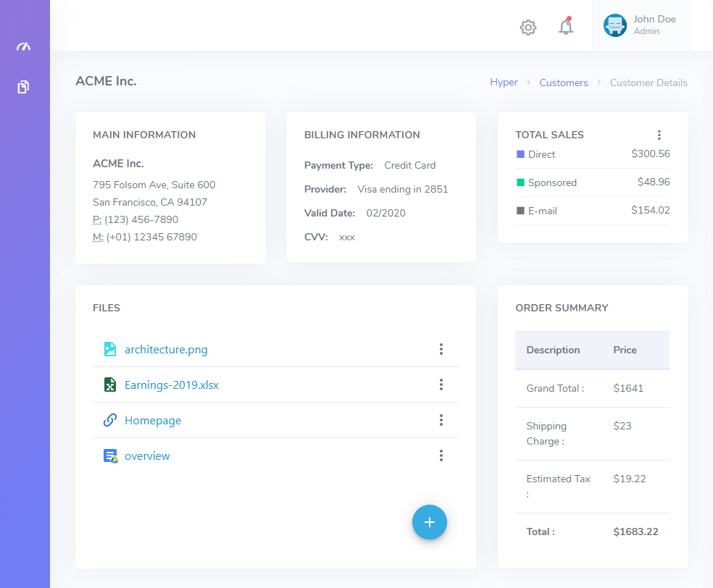Open the notifications bell
This screenshot has height=588, width=713.
pos(566,27)
